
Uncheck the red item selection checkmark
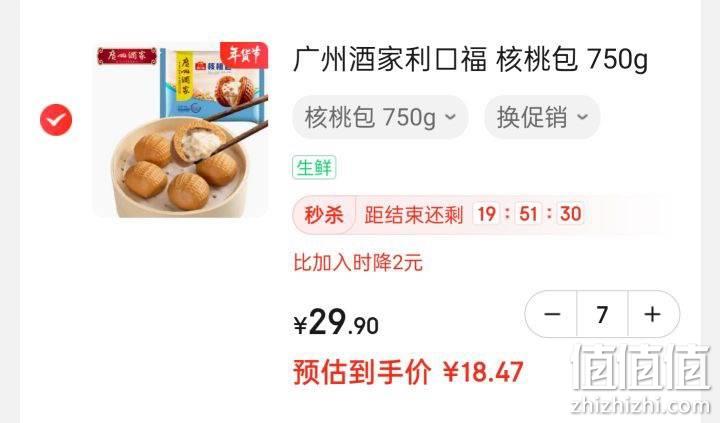pos(56,120)
